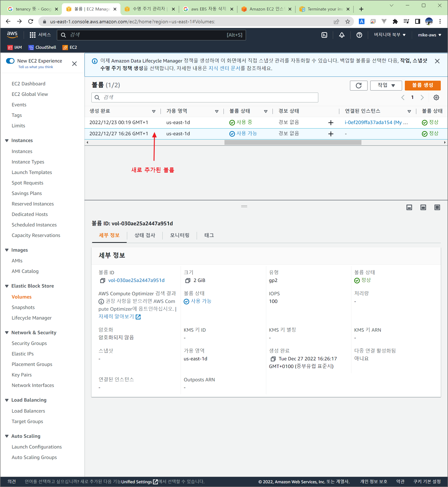This screenshot has width=448, height=487.
Task: Collapse the Network & Security section
Action: [x=7, y=333]
